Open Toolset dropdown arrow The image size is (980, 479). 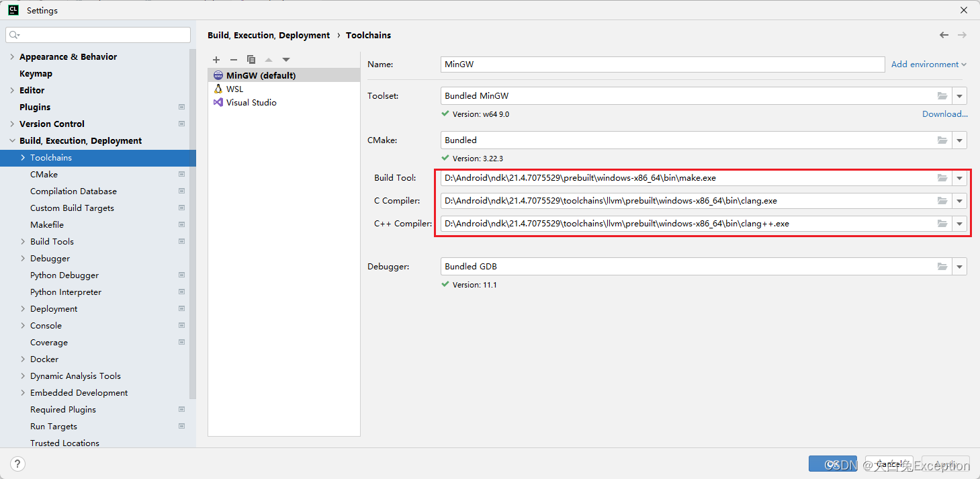click(x=960, y=96)
